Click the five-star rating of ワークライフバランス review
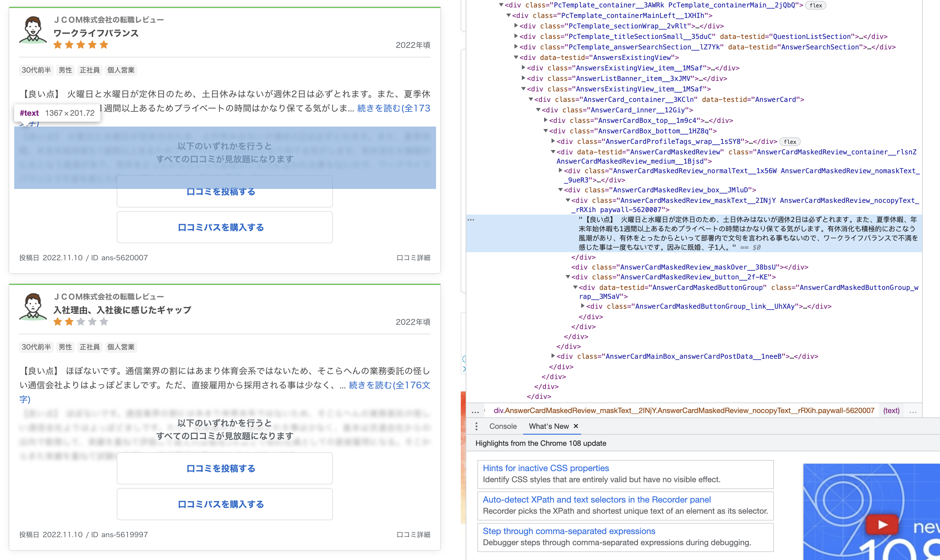Viewport: 940px width, 560px height. [x=81, y=45]
